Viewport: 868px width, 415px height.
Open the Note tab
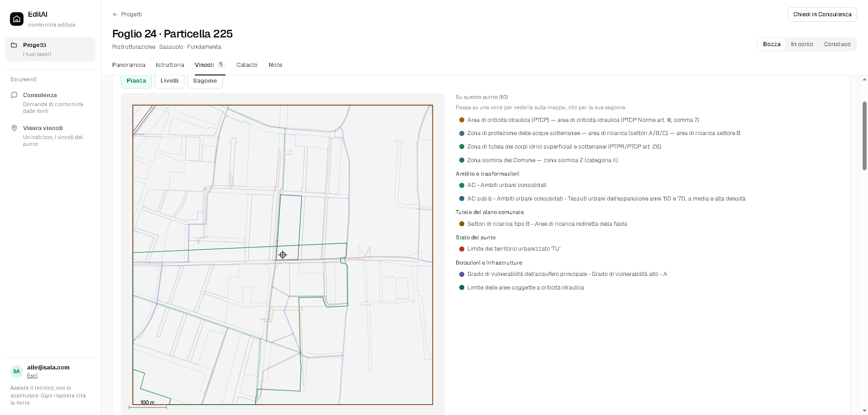click(275, 65)
